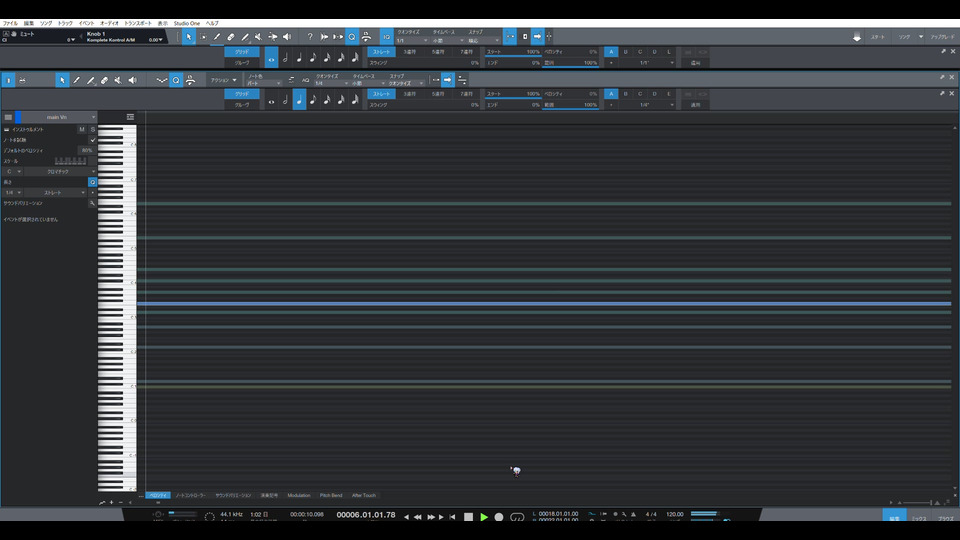This screenshot has width=960, height=540.
Task: Choose quarter note value in lower quantize panel
Action: point(299,100)
